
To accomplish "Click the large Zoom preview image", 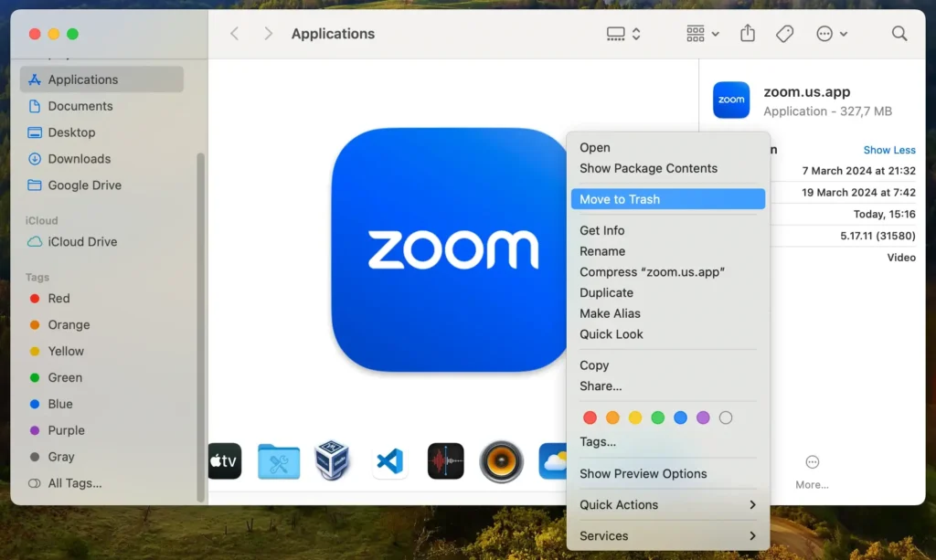I will tap(449, 250).
